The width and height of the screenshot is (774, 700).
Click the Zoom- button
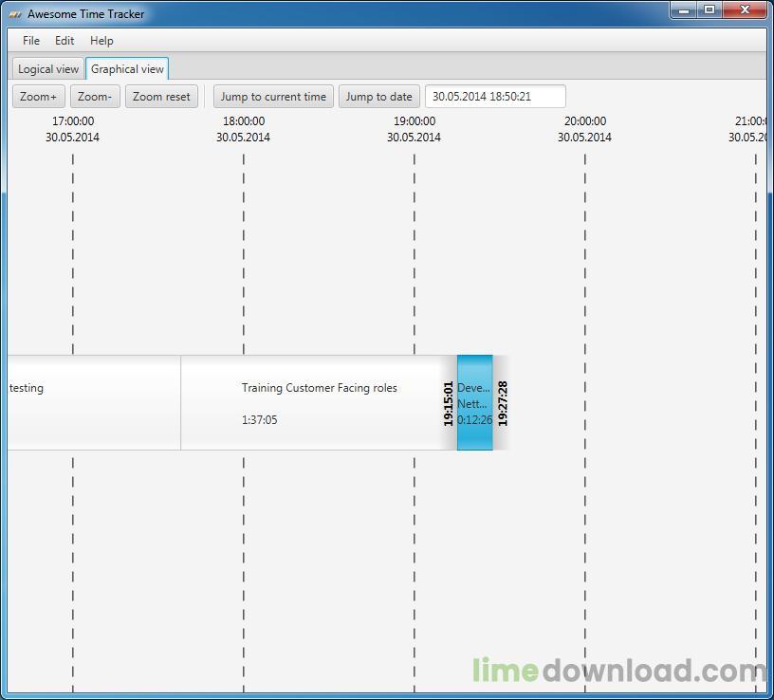pyautogui.click(x=95, y=96)
